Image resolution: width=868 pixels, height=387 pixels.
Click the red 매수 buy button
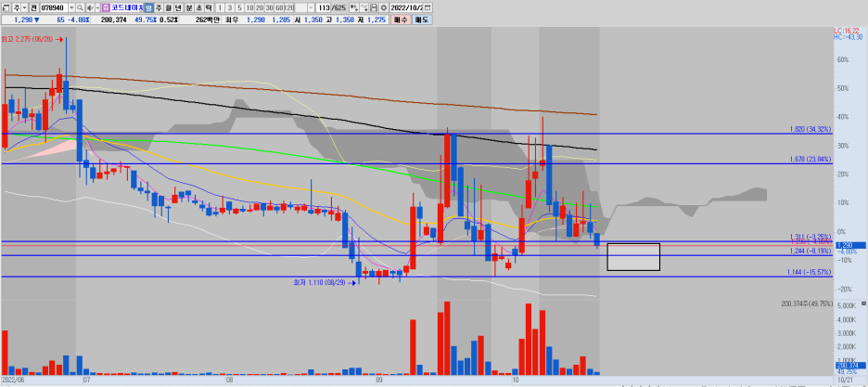401,19
